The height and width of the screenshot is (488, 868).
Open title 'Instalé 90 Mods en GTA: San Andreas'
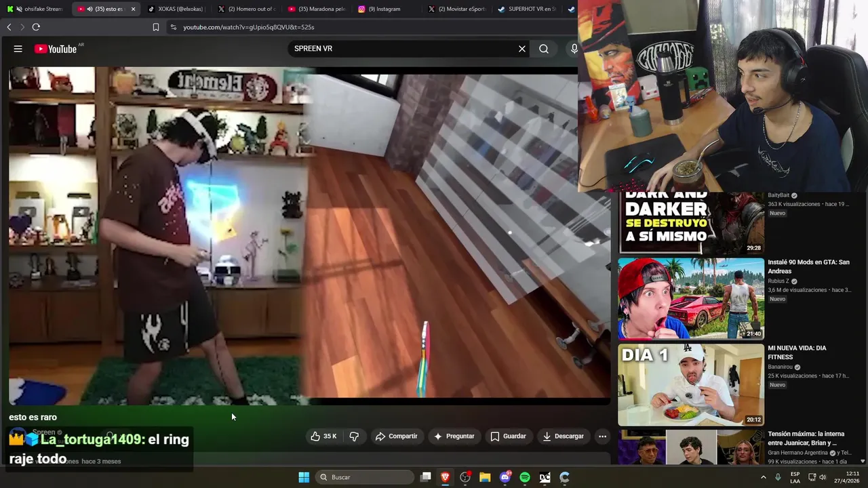808,266
